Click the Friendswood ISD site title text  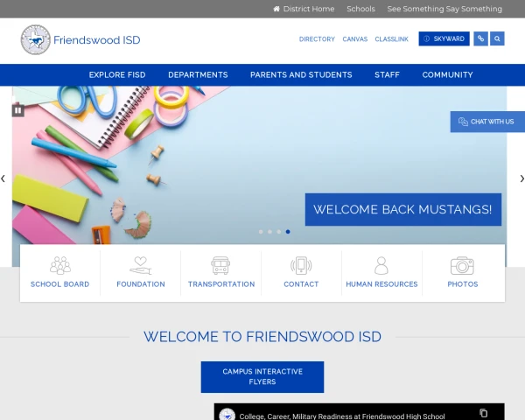click(97, 40)
